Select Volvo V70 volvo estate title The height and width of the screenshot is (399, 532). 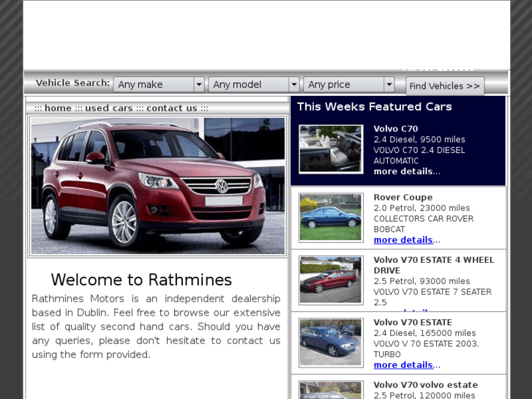[425, 385]
